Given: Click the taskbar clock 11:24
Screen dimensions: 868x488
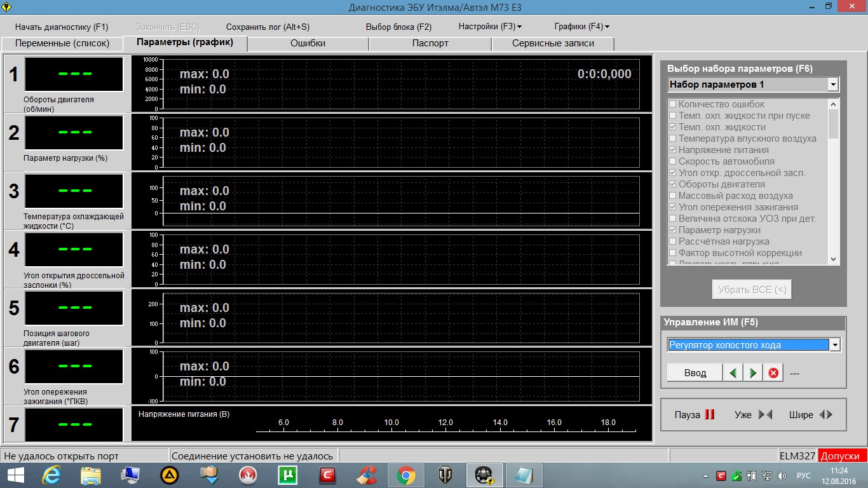Looking at the screenshot, I should [x=839, y=470].
